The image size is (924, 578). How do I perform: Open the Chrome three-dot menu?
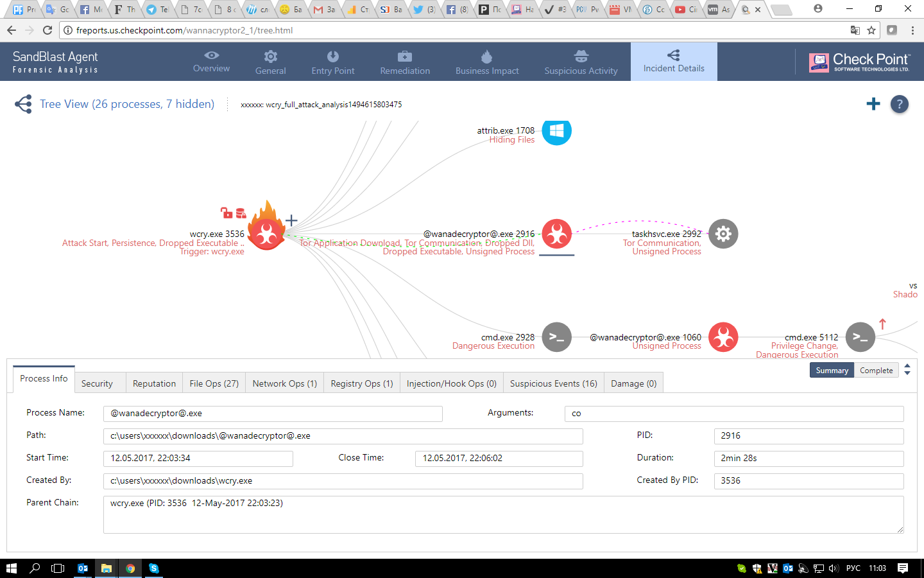coord(912,30)
